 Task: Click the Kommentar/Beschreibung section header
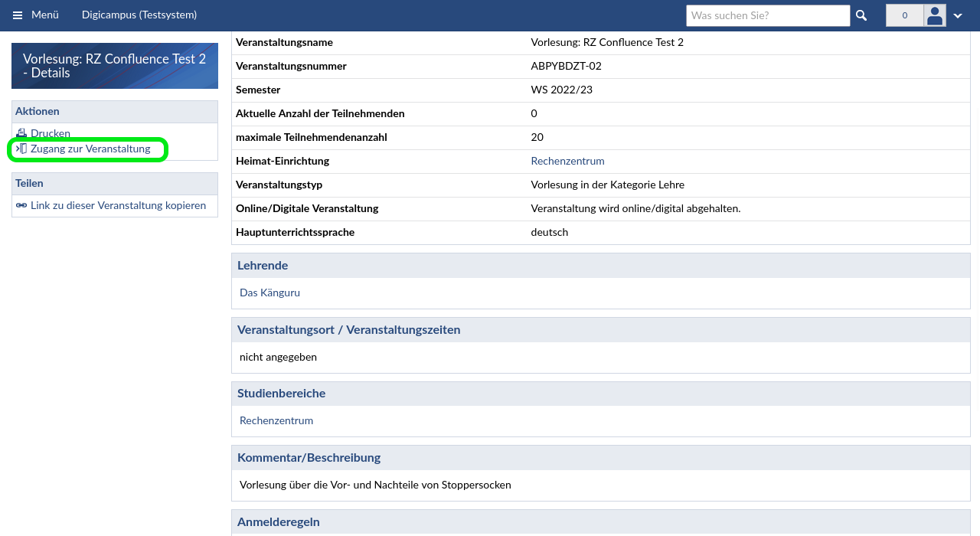tap(309, 457)
